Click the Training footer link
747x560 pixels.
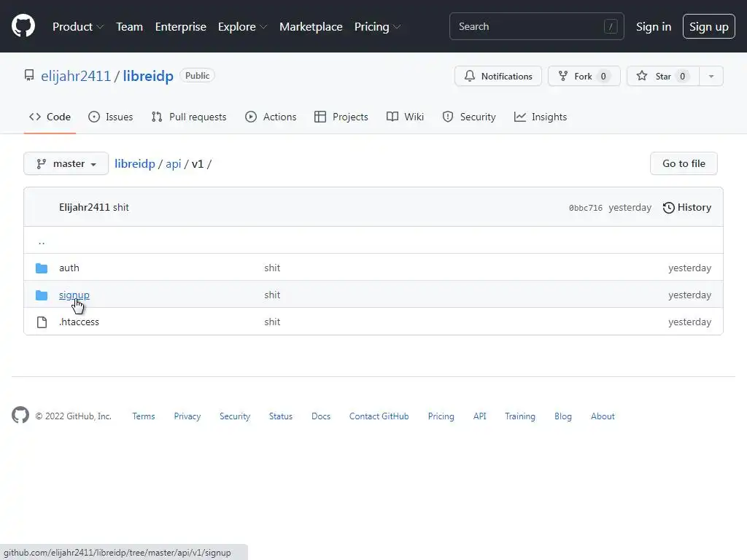tap(520, 416)
